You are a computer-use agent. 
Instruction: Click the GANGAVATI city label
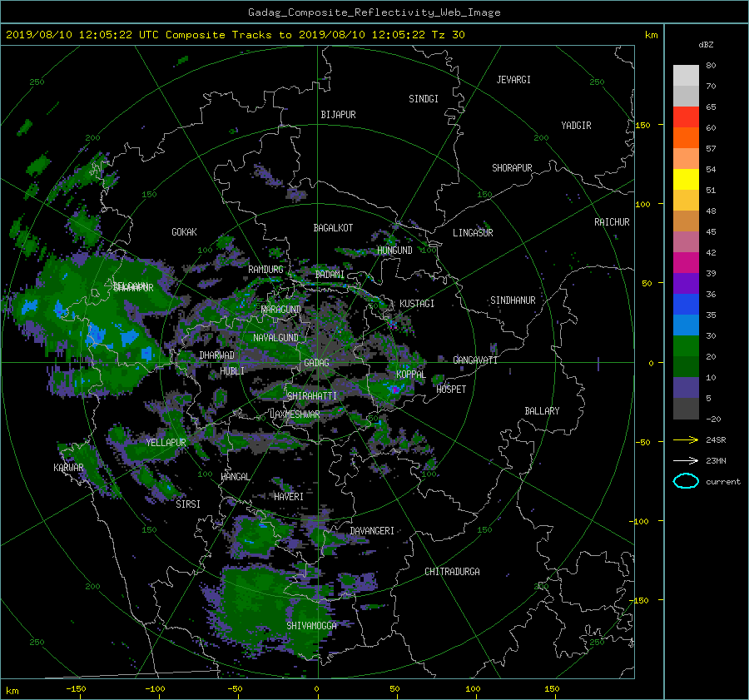click(x=475, y=360)
